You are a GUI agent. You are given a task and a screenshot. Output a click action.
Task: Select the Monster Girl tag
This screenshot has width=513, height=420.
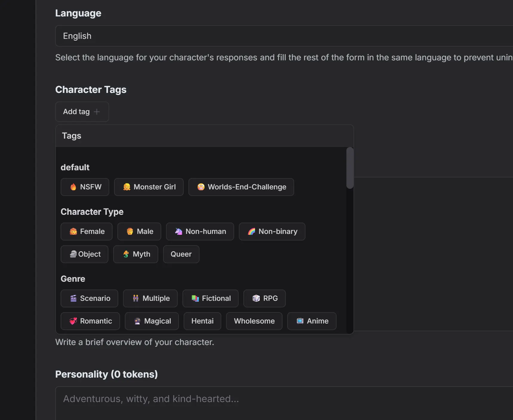tap(149, 187)
